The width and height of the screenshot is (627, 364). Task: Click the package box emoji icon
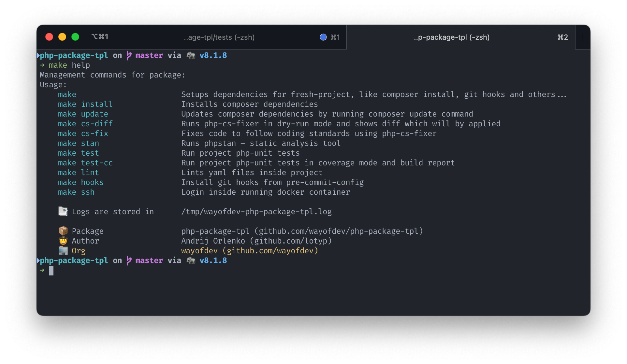[x=63, y=231]
